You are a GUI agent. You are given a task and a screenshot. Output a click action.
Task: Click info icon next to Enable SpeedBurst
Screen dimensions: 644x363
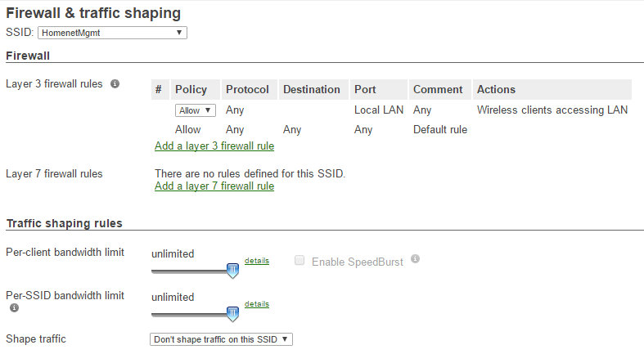point(416,259)
